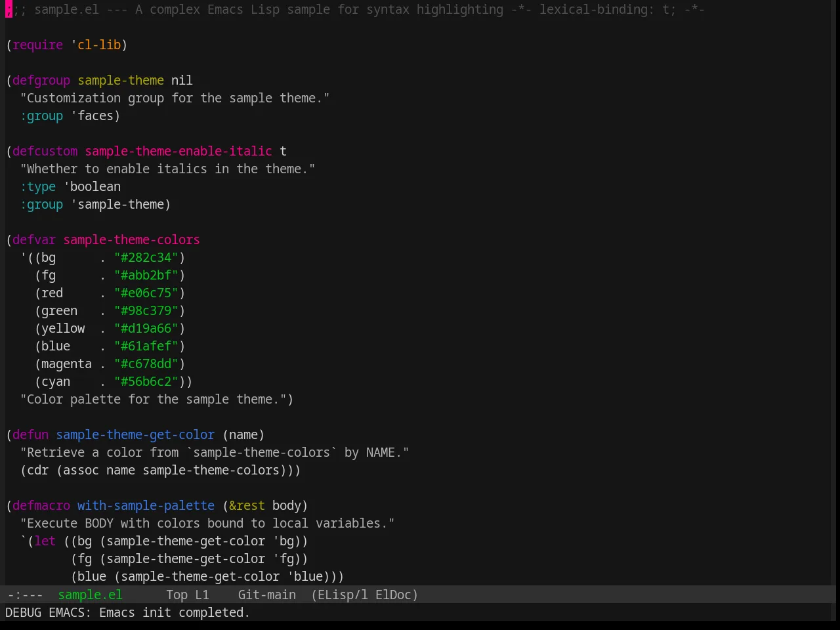The height and width of the screenshot is (630, 840).
Task: Click the sample.el buffer name in mode line
Action: point(90,595)
